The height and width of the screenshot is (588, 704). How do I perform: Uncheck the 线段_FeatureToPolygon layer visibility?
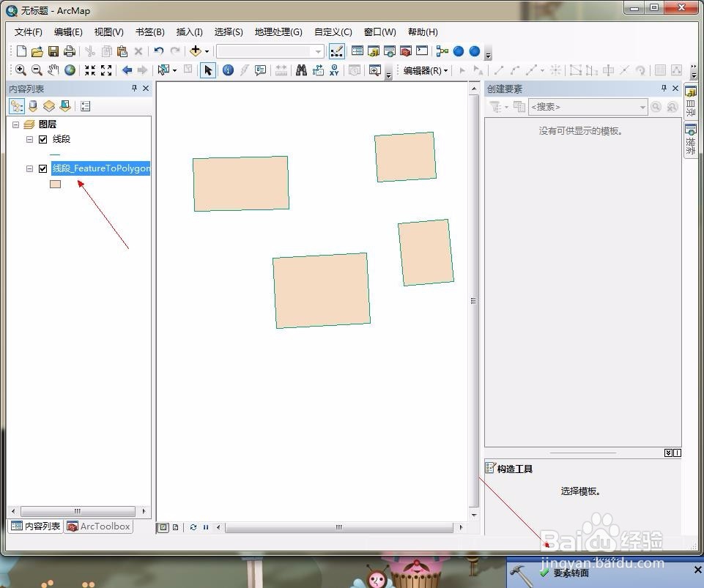tap(43, 168)
